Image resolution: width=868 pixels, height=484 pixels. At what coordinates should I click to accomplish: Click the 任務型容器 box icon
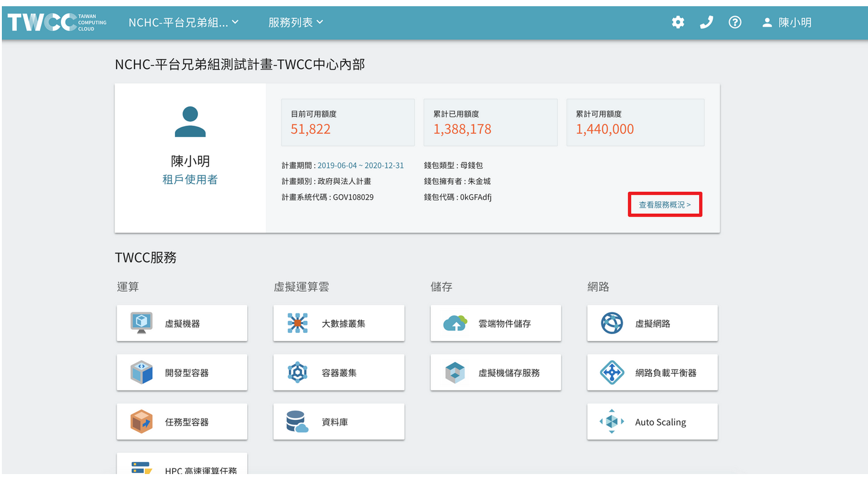142,421
